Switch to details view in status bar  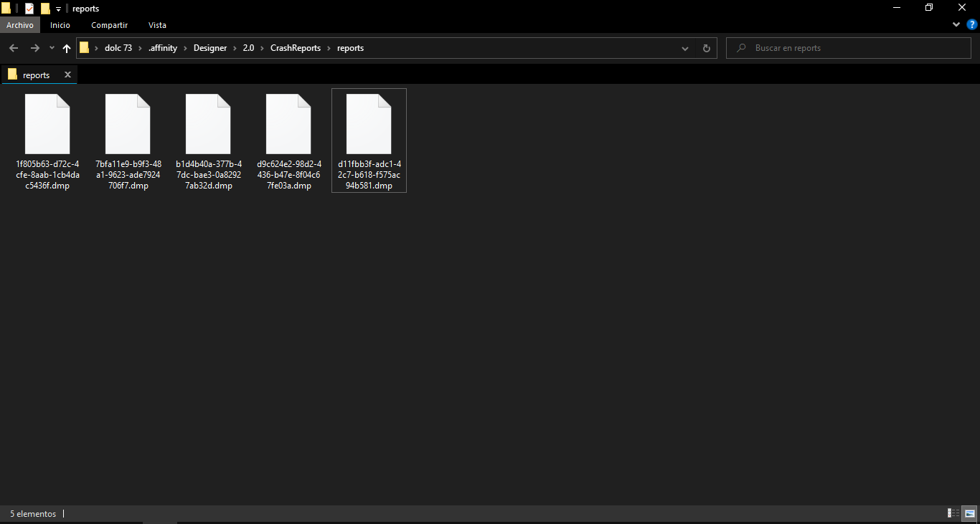click(953, 513)
